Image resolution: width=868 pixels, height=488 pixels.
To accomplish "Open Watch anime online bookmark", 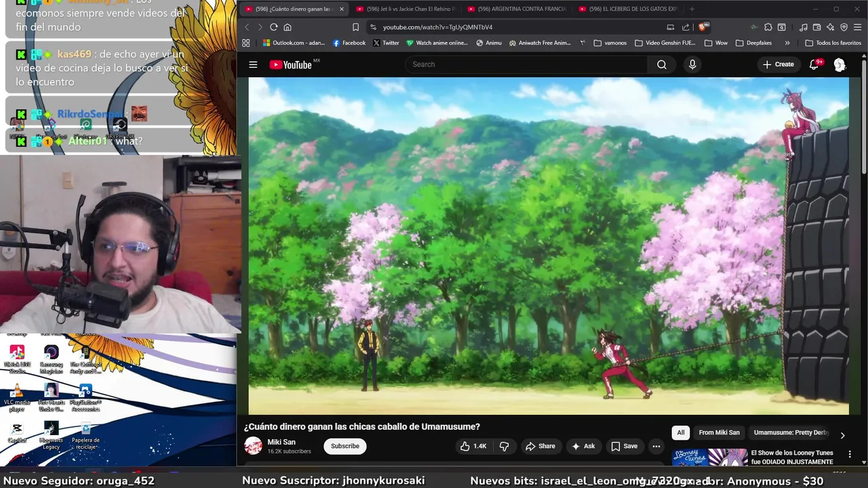I will (437, 43).
